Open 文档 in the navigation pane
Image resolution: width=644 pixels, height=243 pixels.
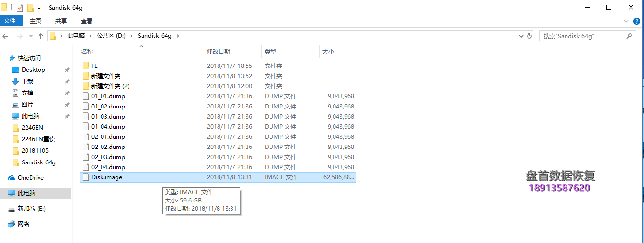click(x=27, y=93)
